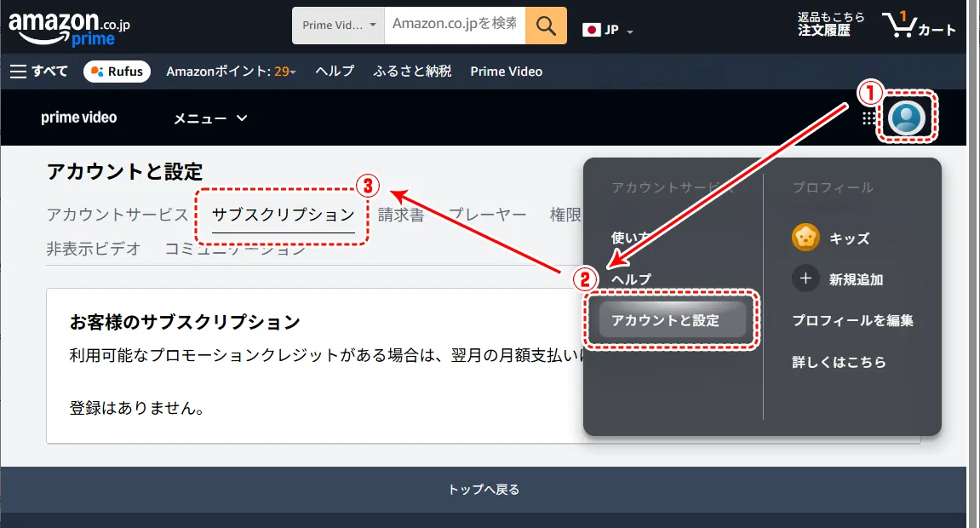
Task: Click the profile avatar icon
Action: 907,117
